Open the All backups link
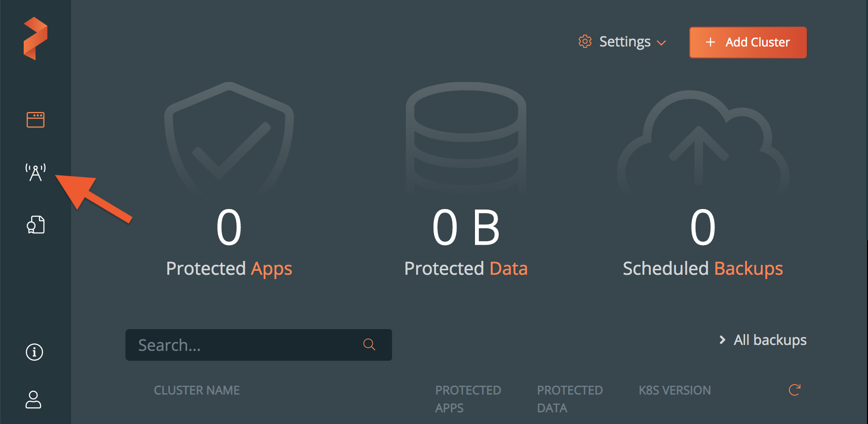Image resolution: width=868 pixels, height=424 pixels. click(770, 340)
